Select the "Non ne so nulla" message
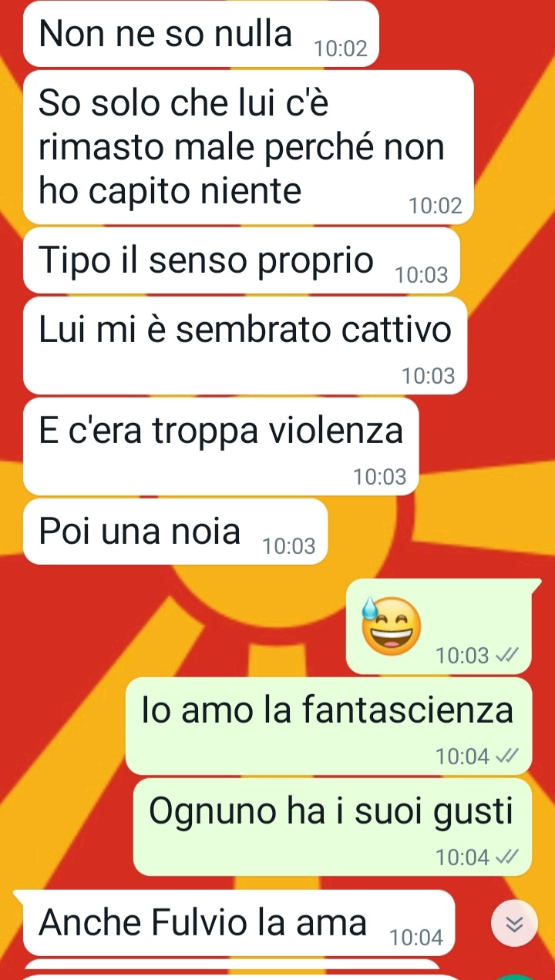 click(202, 35)
